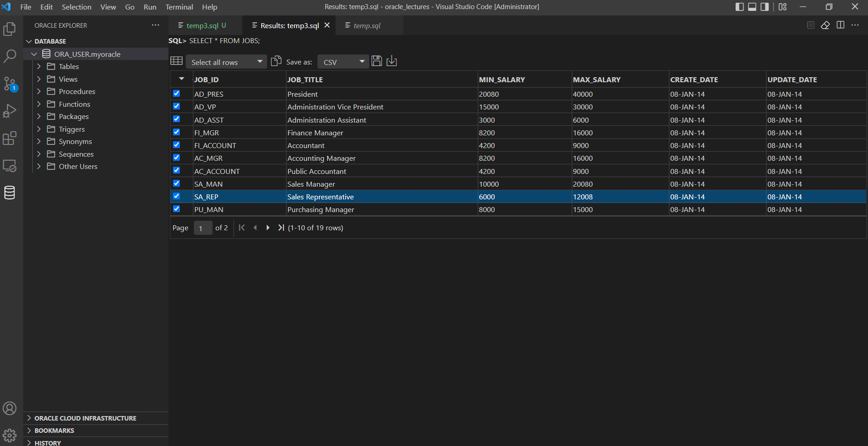The width and height of the screenshot is (868, 446).
Task: Uncheck the AD_PRES row checkbox
Action: 177,93
